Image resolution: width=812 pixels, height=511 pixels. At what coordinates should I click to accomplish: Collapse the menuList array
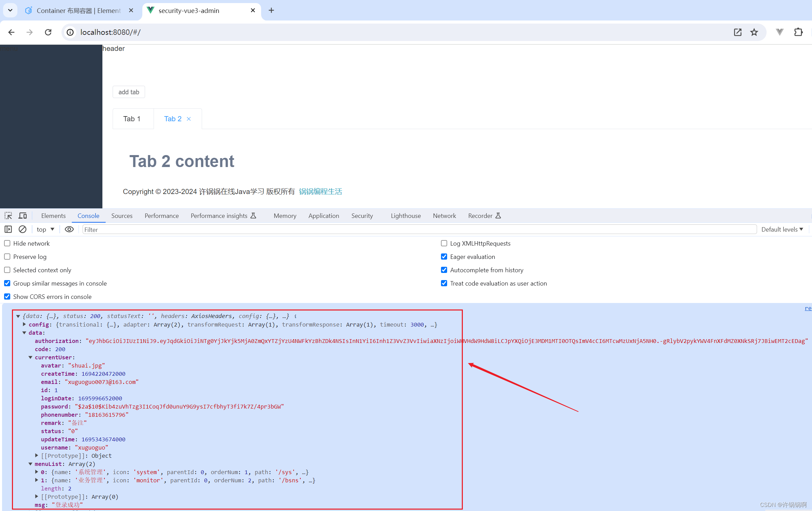click(30, 464)
